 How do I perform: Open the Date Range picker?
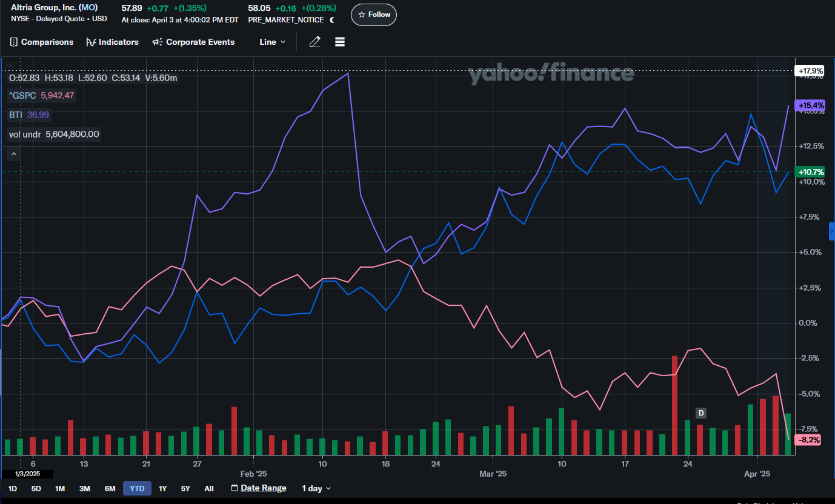click(x=259, y=488)
